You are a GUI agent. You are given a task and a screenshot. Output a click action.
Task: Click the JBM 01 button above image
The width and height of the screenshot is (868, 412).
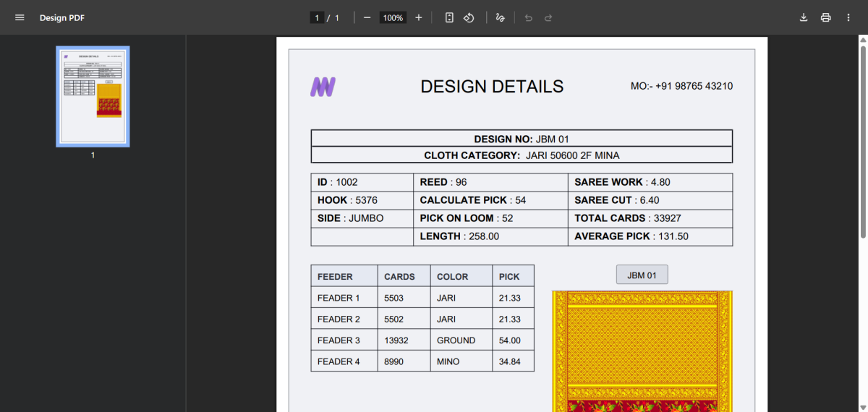pos(642,275)
